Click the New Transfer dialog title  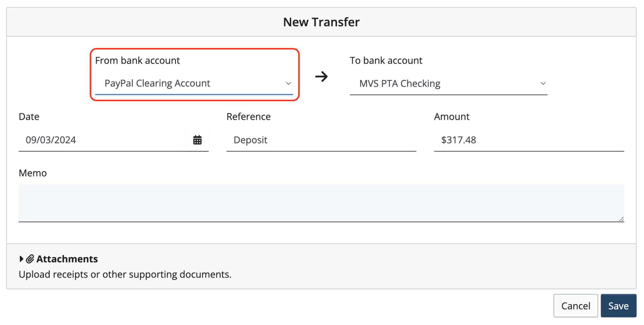pos(322,22)
